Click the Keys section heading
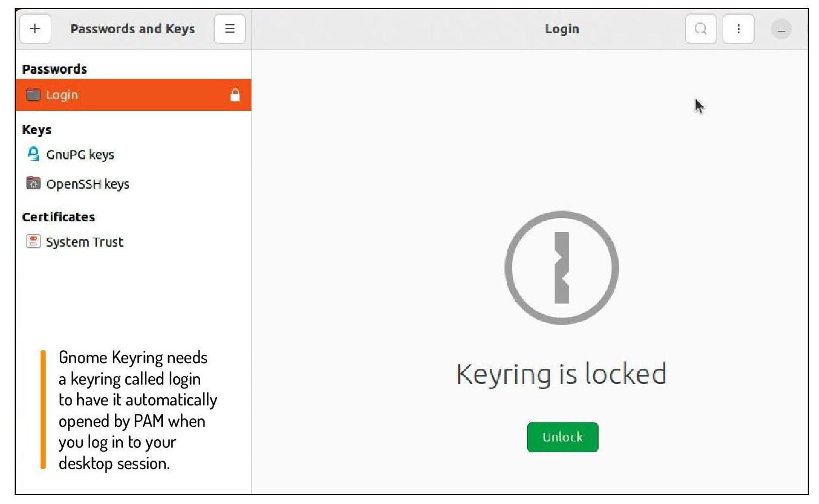This screenshot has width=819, height=504. tap(37, 130)
